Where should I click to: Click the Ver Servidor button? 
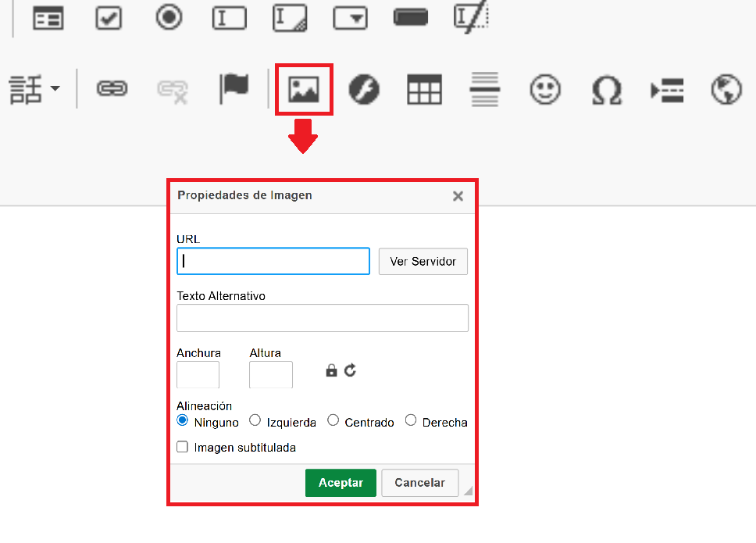point(423,262)
